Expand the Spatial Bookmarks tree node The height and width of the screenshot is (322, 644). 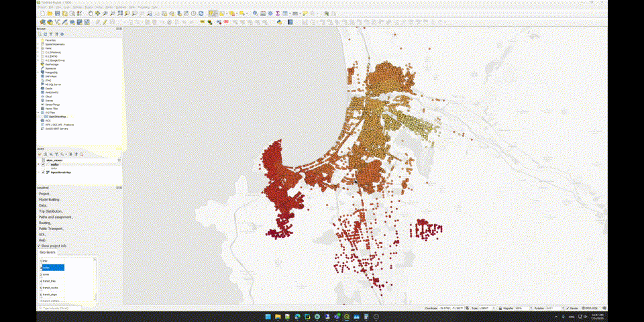coord(38,44)
